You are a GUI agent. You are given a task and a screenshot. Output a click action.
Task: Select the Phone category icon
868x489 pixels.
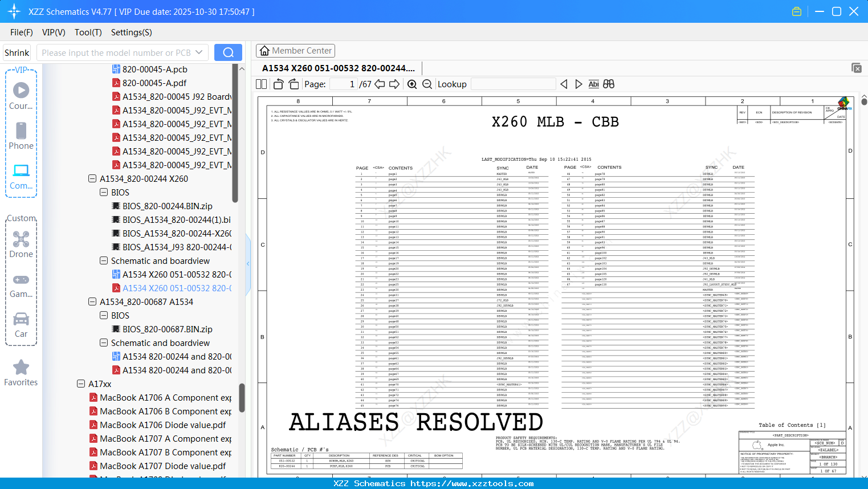coord(21,136)
